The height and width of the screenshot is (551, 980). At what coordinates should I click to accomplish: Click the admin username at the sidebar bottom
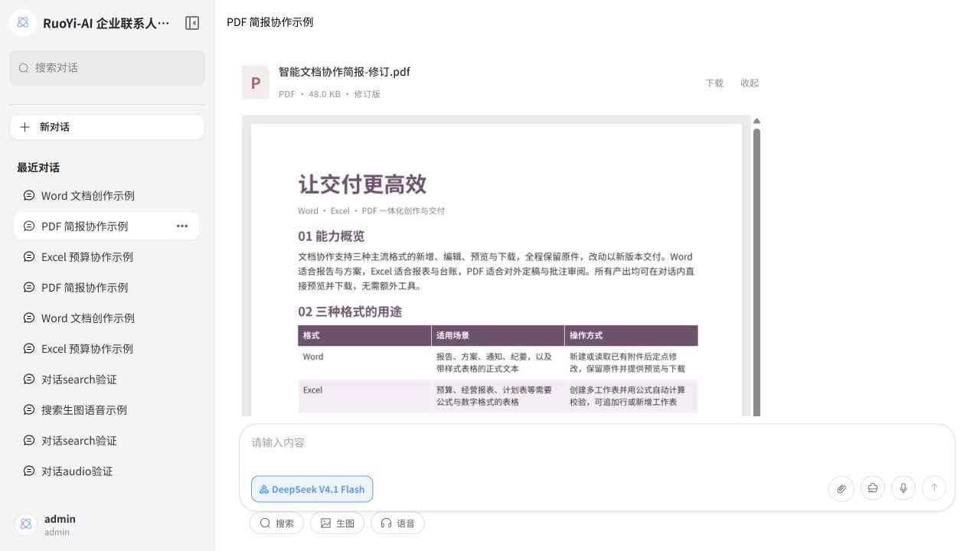60,519
